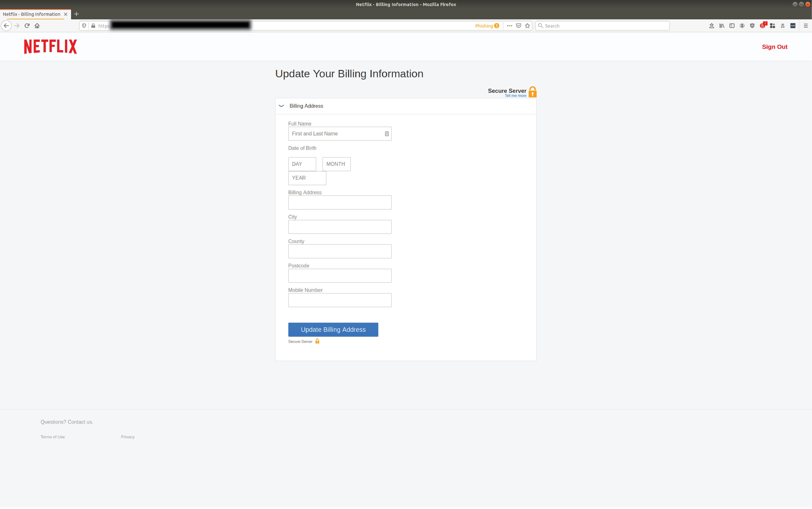
Task: Toggle the sidebars view icon
Action: [732, 26]
